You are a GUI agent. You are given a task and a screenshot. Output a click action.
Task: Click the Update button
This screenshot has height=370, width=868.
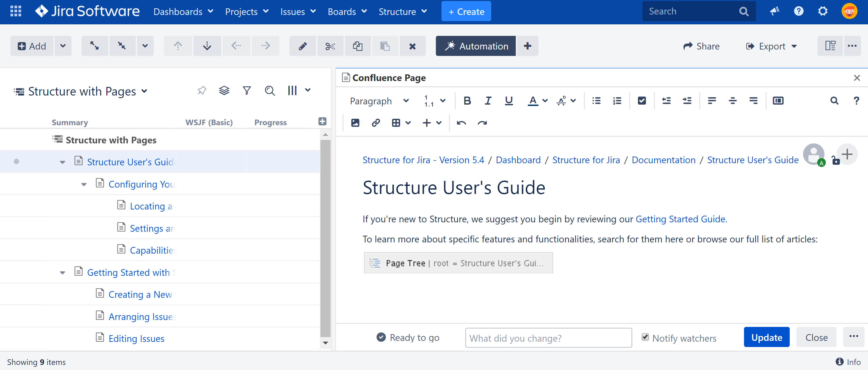(x=766, y=337)
